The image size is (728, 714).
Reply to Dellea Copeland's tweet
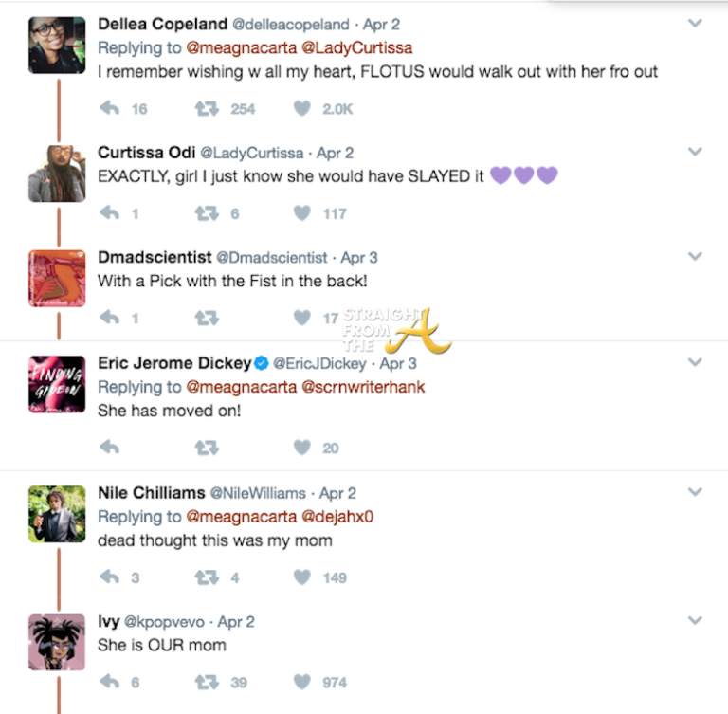point(109,109)
